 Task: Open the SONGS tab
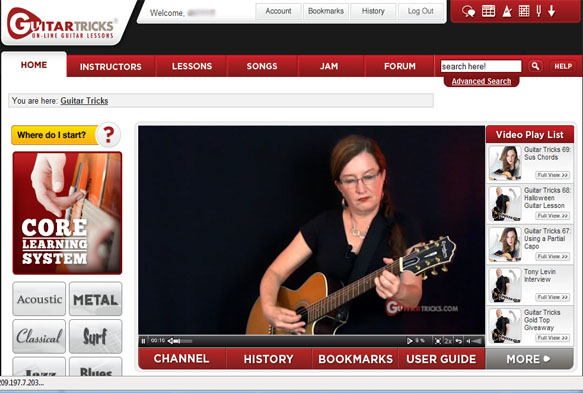coord(262,66)
